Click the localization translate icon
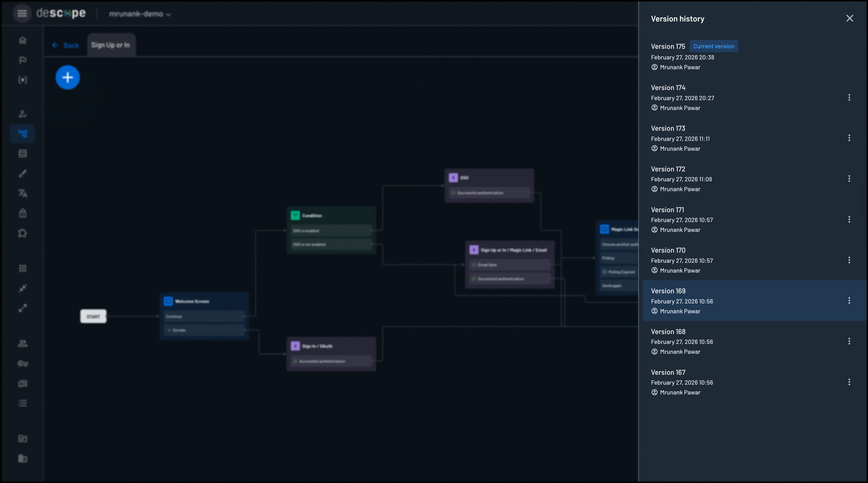The height and width of the screenshot is (483, 868). click(22, 193)
